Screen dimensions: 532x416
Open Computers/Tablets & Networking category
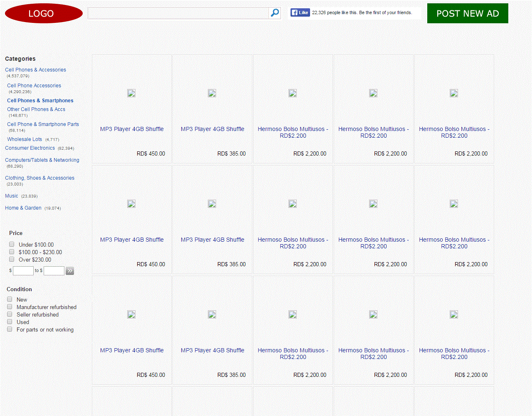point(42,160)
